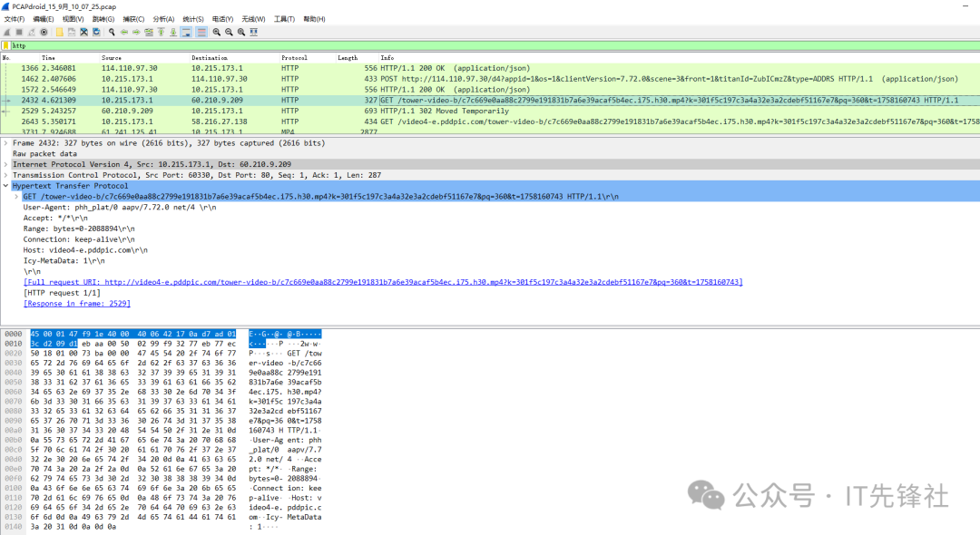Screen dimensions: 980x535
Task: Click the zoom in text icon
Action: pos(216,32)
